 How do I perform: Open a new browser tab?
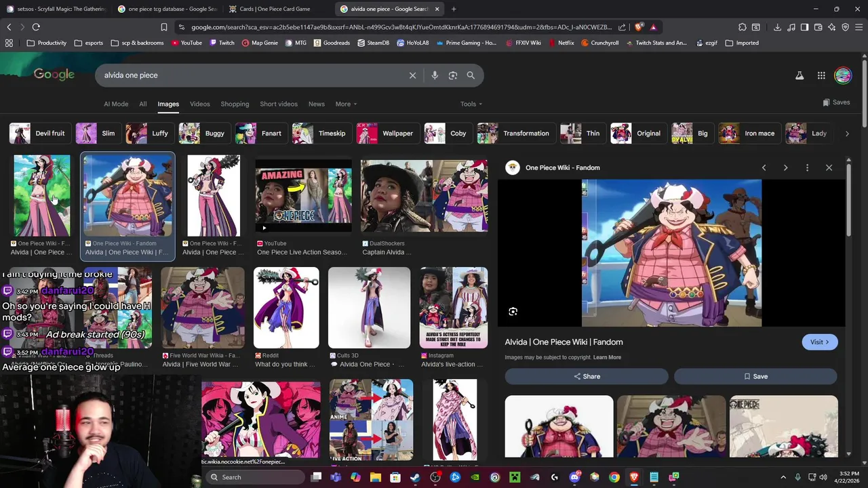[454, 9]
